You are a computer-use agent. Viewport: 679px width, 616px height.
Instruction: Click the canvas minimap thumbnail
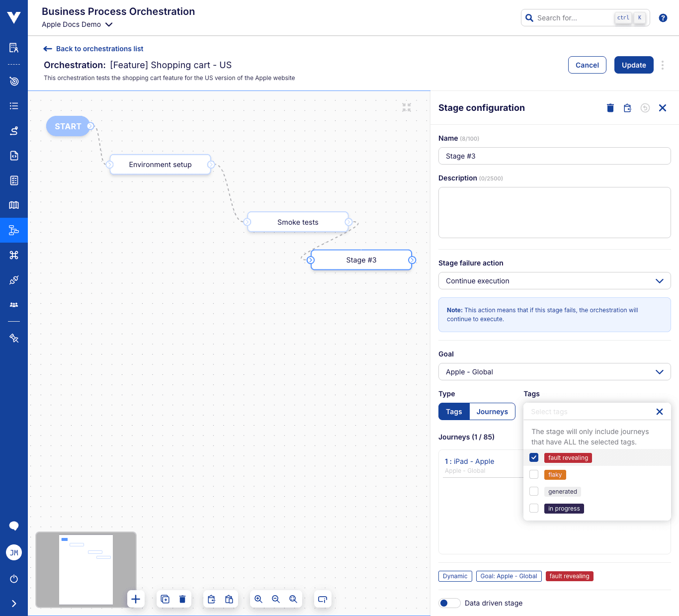tap(86, 569)
